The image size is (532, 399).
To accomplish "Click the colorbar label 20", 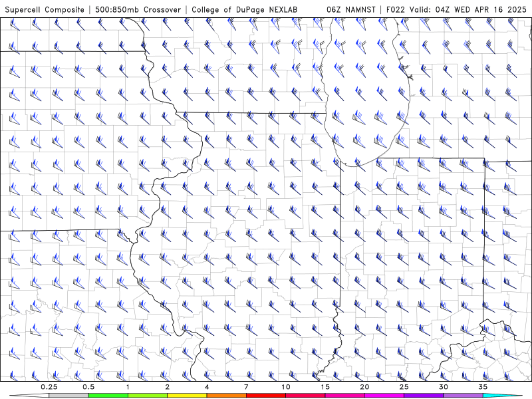I will (x=364, y=387).
